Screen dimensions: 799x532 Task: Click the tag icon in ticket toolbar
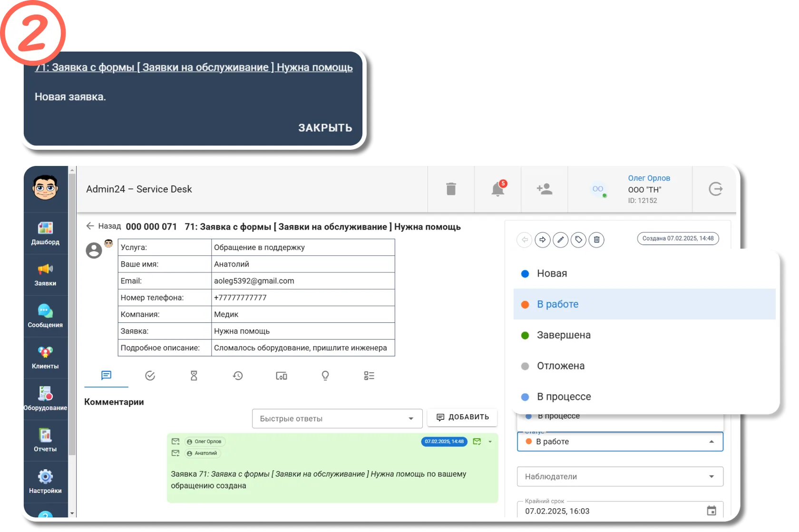point(578,240)
